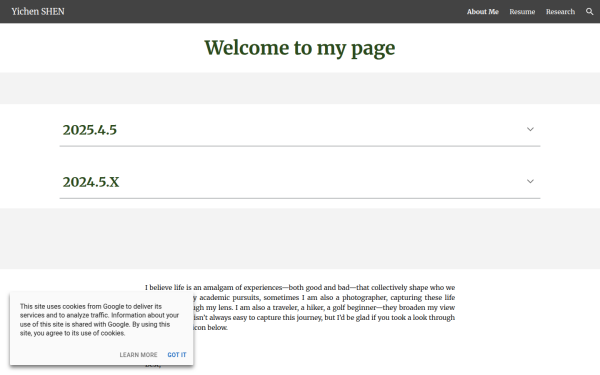The height and width of the screenshot is (375, 600).
Task: Navigate to the Research page
Action: coord(560,11)
